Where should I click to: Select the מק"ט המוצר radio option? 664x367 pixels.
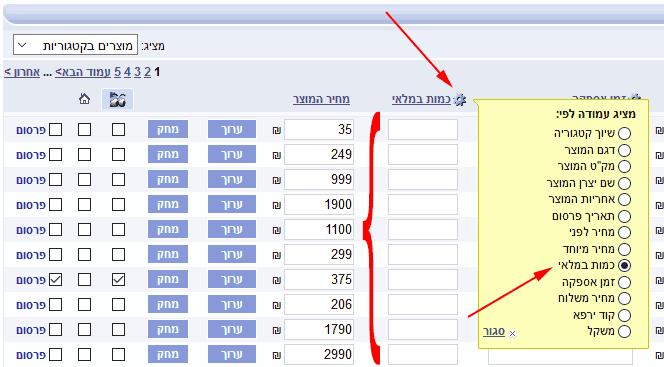624,167
